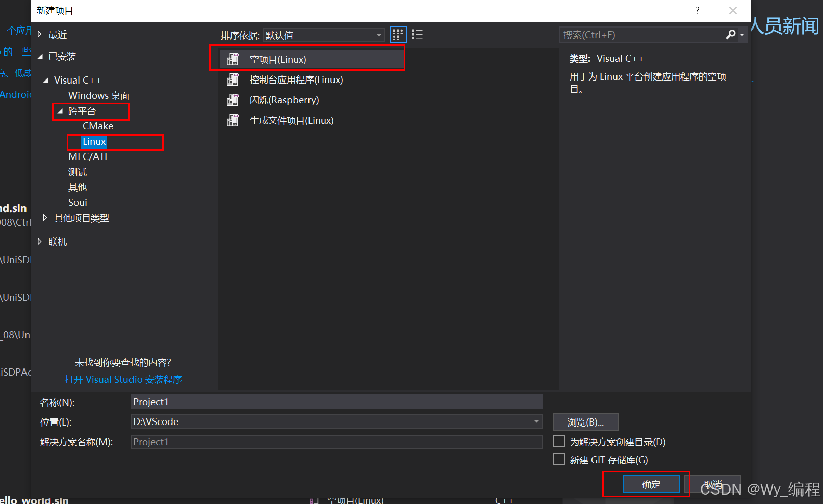This screenshot has width=823, height=504.
Task: Open search options dropdown arrow
Action: point(742,35)
